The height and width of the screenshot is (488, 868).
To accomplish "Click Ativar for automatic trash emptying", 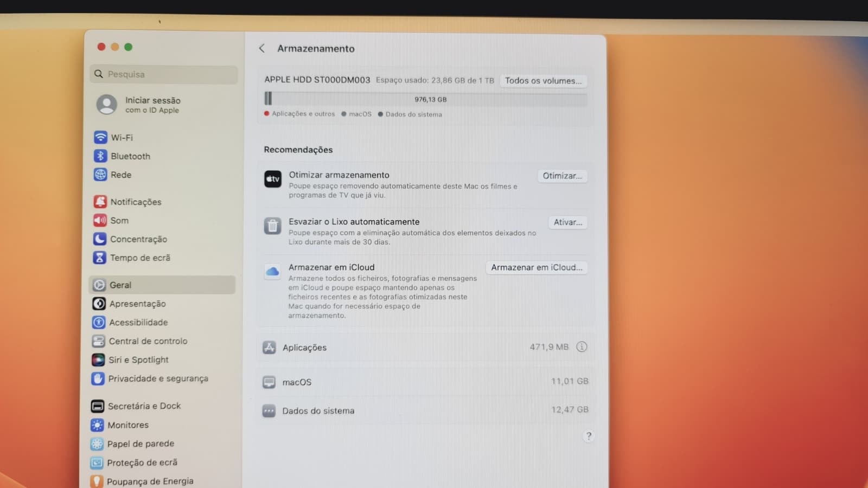I will click(567, 222).
